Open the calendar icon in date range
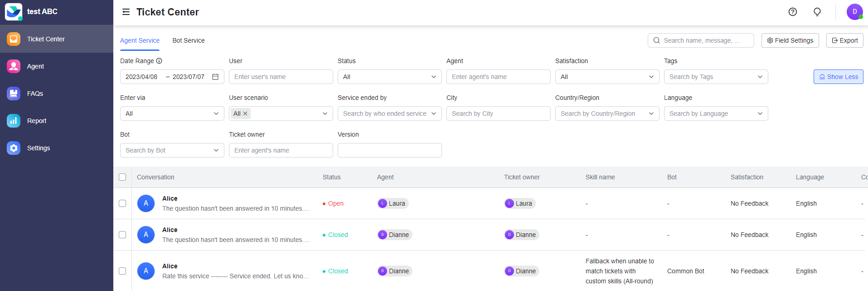The height and width of the screenshot is (291, 868). point(215,77)
